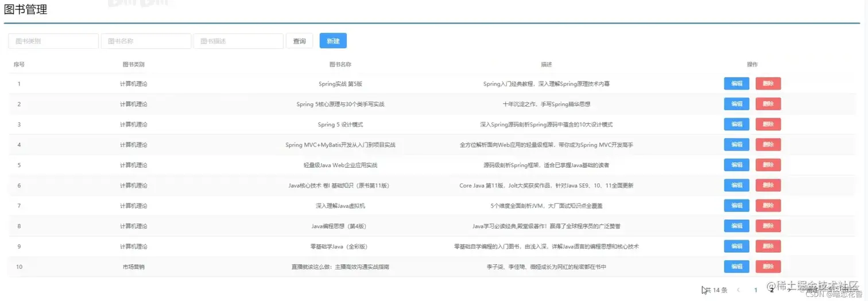Delete the Java编程思想（第4版）row
Image resolution: width=868 pixels, height=301 pixels.
pyautogui.click(x=768, y=226)
